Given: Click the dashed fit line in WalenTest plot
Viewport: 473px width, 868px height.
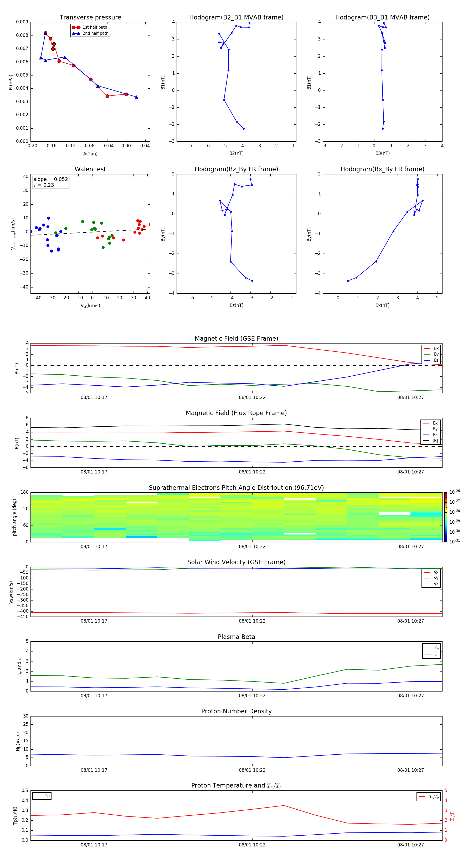Looking at the screenshot, I should click(90, 232).
